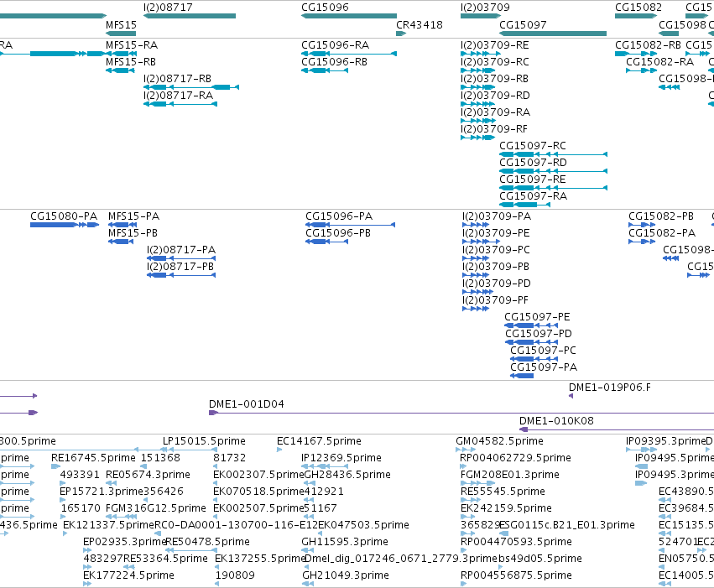Click protein l(2)03709-PE

point(497,233)
